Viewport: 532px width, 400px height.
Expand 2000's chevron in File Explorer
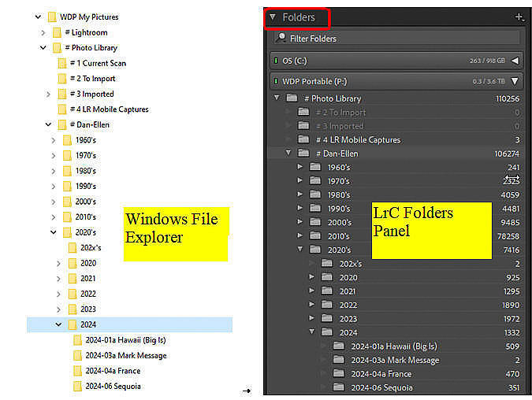click(x=54, y=202)
